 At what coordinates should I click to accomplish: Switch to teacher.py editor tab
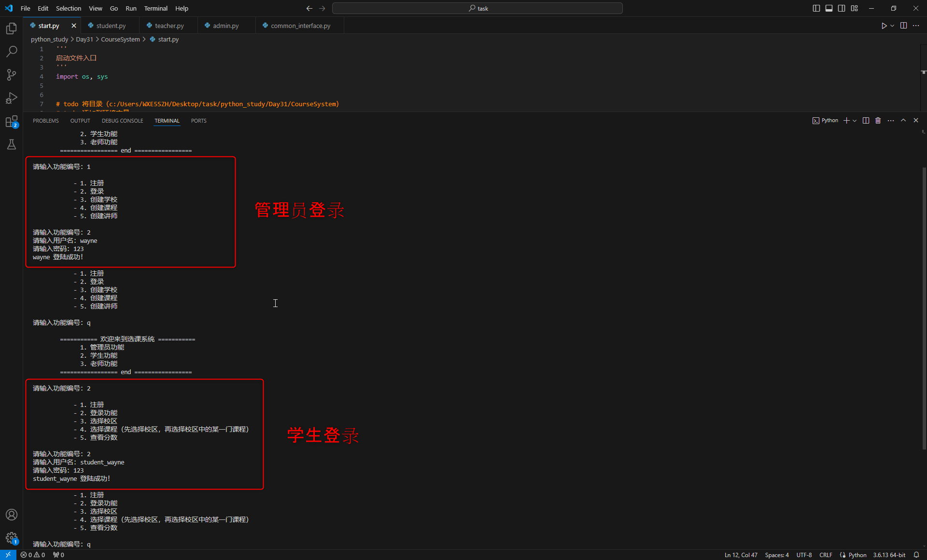click(x=169, y=26)
